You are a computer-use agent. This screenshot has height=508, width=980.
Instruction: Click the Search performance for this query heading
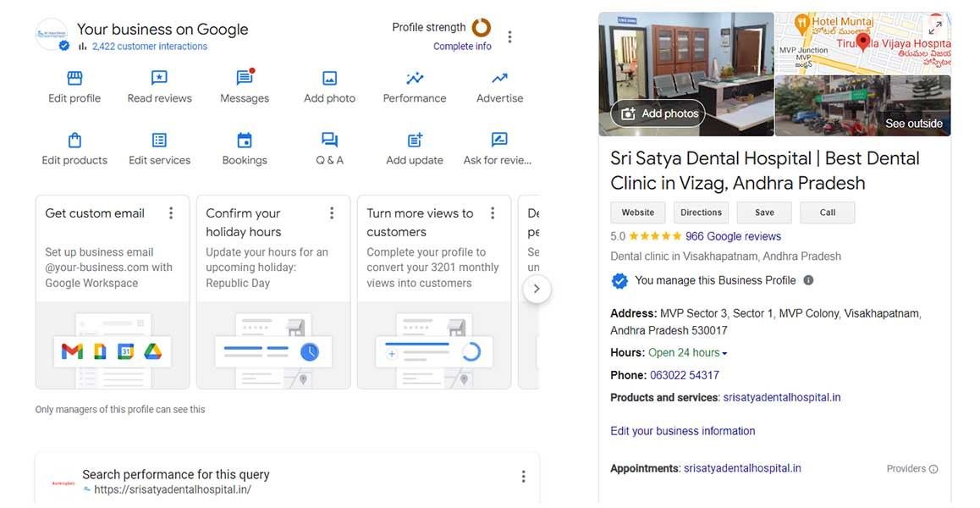(176, 474)
